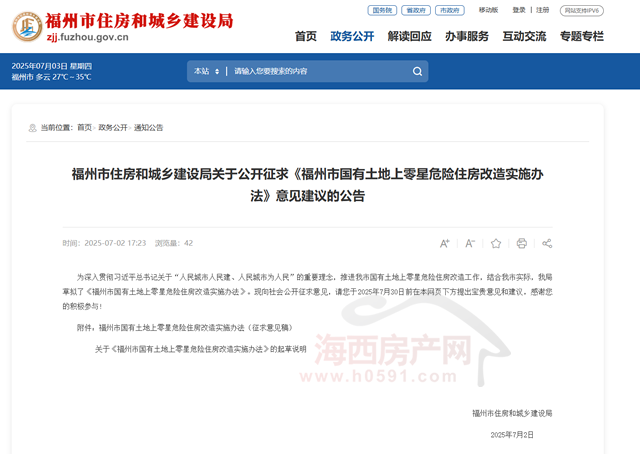Click the 市政府 link button
Screen dimensions: 640x454
click(x=450, y=10)
